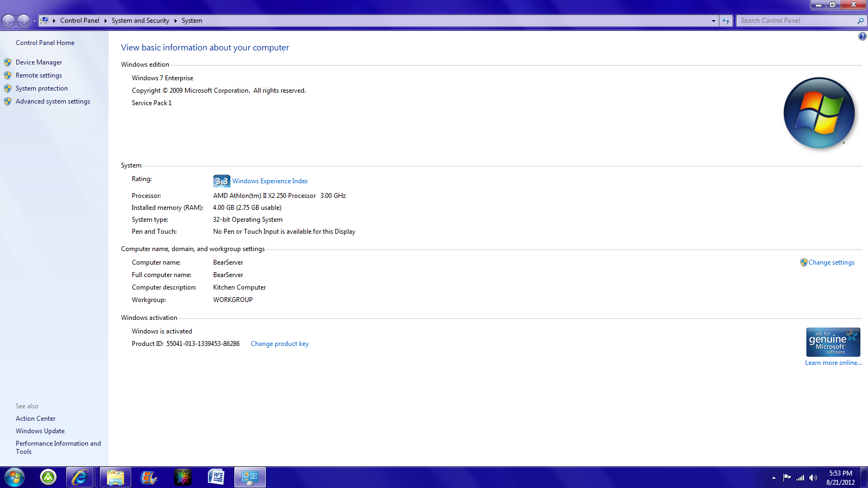Go to Control Panel Home
Screen dimensions: 868x488
(x=45, y=43)
